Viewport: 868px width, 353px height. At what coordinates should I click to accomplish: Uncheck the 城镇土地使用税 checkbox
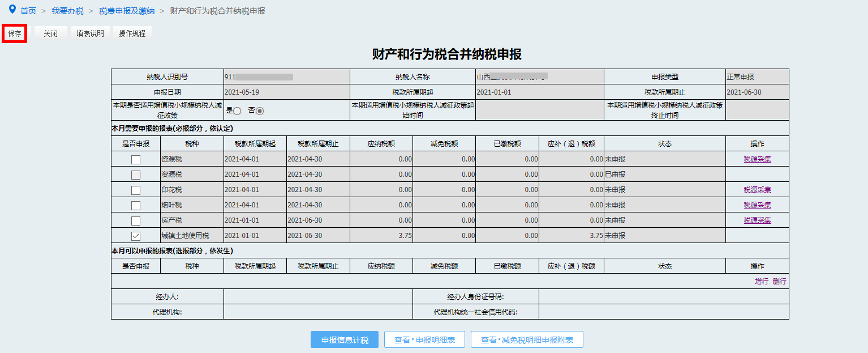coord(136,236)
